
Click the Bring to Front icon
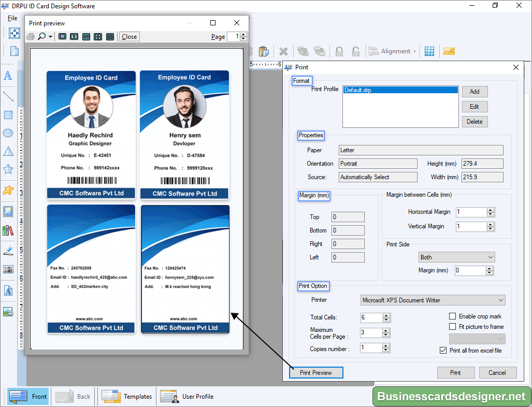[303, 51]
